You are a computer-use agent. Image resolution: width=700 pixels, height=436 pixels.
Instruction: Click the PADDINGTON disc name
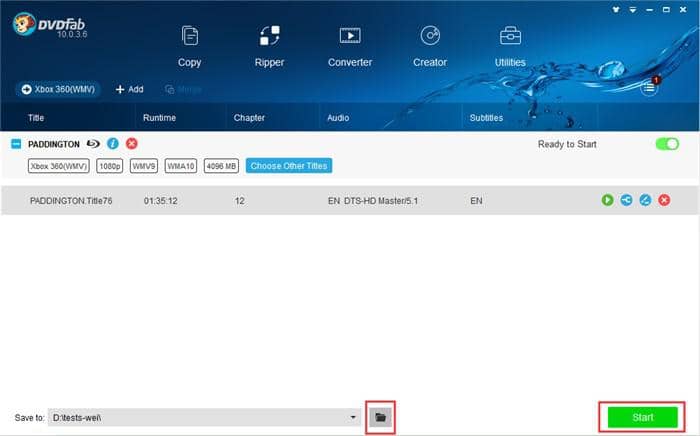click(54, 144)
